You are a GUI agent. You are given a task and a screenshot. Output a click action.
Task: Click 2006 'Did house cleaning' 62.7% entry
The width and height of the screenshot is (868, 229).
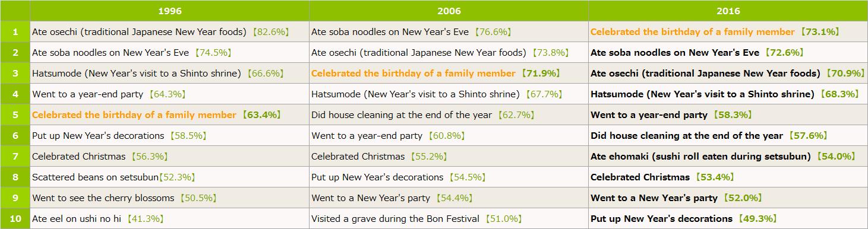[422, 114]
